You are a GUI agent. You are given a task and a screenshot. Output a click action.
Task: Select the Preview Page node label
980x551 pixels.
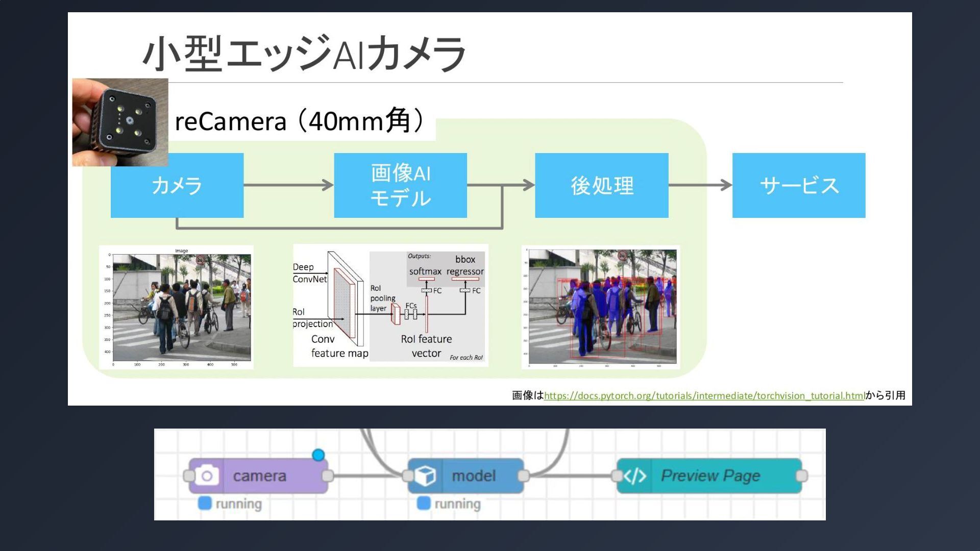(x=710, y=476)
